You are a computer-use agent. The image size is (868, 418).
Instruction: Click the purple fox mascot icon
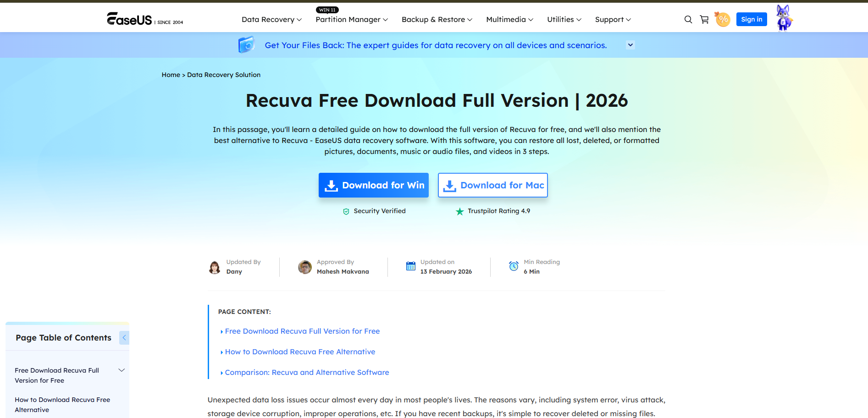pos(784,18)
